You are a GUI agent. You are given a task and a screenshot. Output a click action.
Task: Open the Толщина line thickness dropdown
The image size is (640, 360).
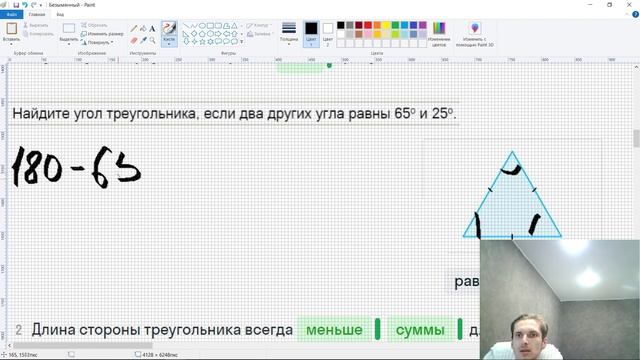coord(289,33)
